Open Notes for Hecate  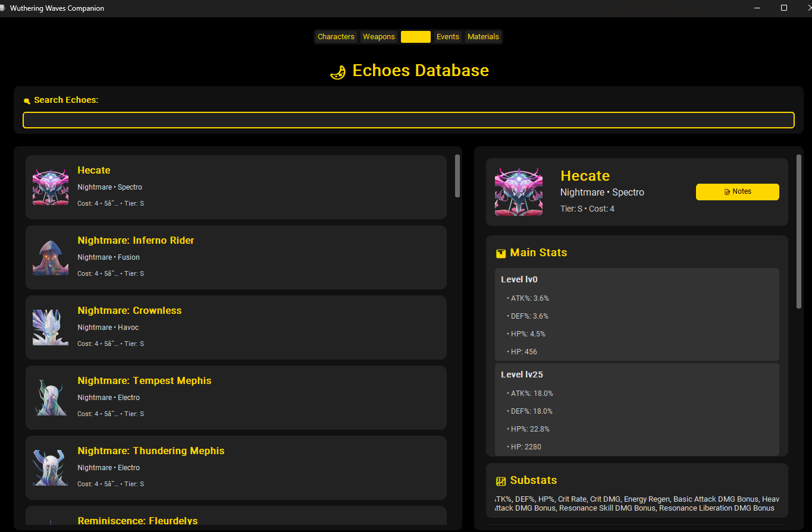point(738,192)
